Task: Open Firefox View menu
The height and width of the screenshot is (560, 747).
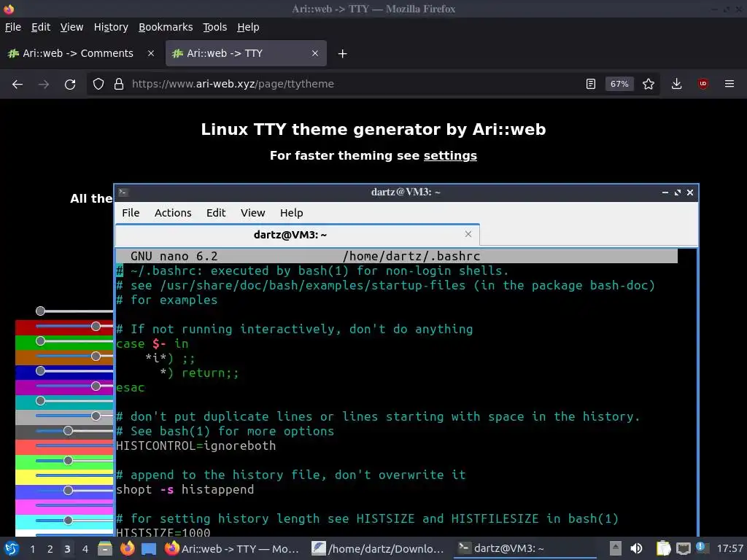Action: (72, 27)
